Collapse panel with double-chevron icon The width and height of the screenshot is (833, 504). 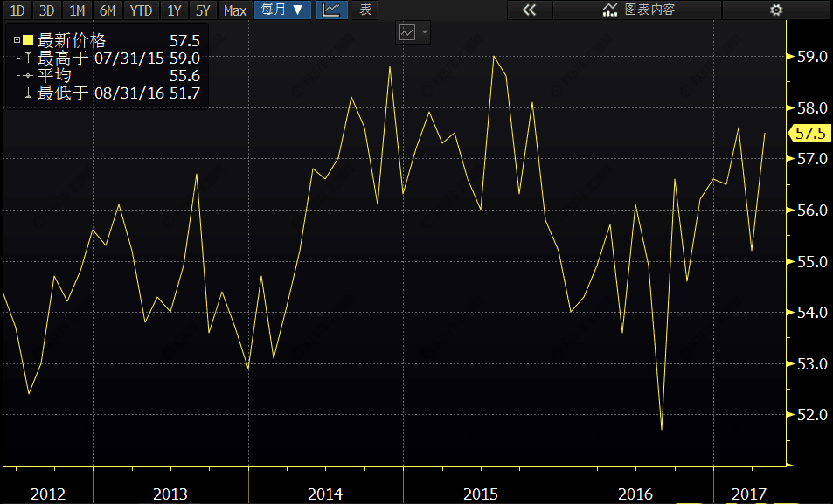(530, 10)
